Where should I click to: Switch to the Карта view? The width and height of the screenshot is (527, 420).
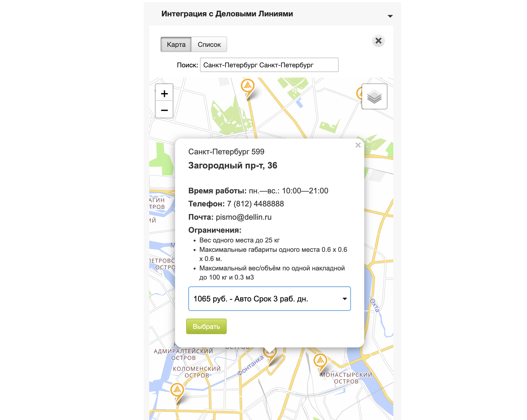[176, 45]
